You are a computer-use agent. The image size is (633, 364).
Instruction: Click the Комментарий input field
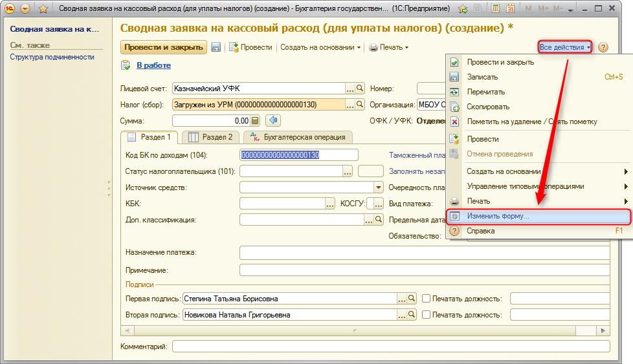coord(391,347)
